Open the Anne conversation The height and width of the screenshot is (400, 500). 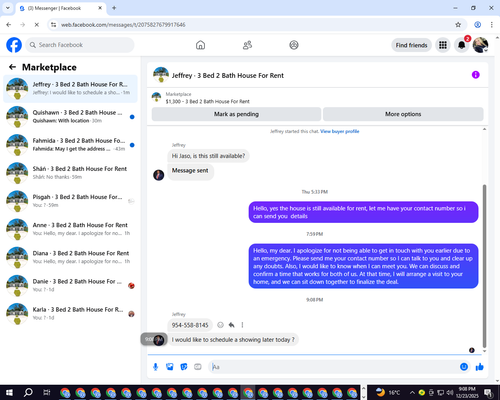(70, 229)
